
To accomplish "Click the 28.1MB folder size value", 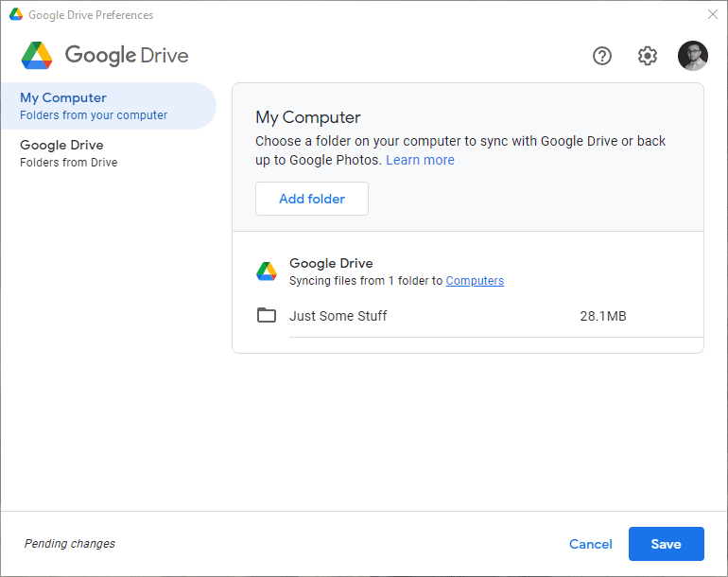I will [603, 316].
